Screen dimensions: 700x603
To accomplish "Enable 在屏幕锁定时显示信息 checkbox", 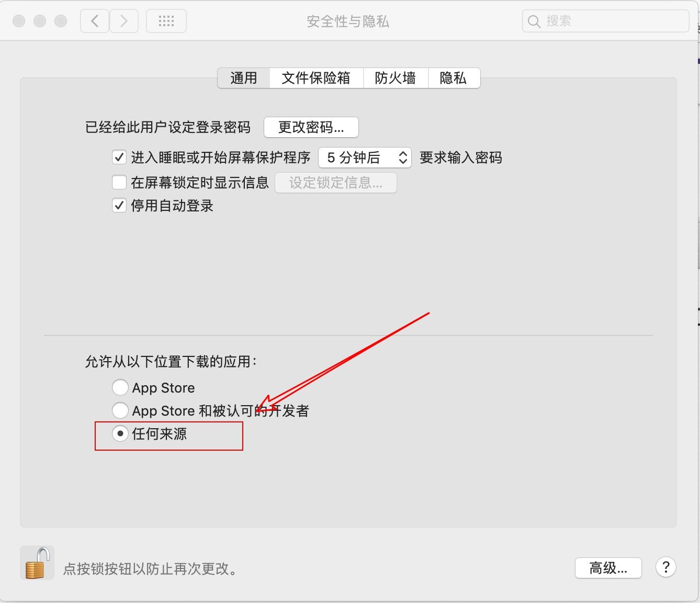I will [x=119, y=182].
